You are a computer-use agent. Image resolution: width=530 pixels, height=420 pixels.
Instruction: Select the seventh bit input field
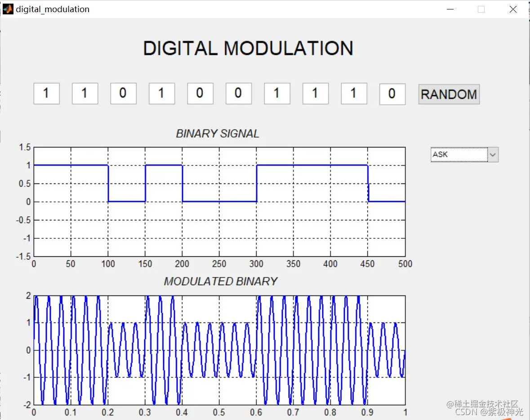pyautogui.click(x=277, y=94)
